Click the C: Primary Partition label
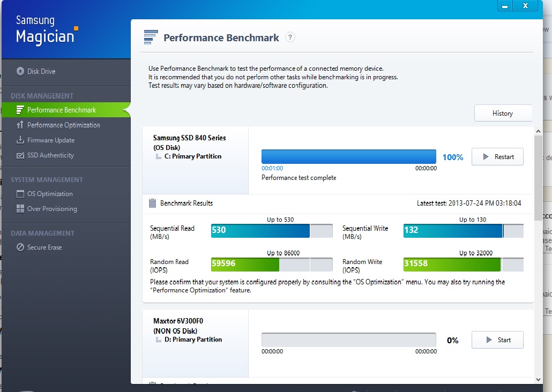This screenshot has width=552, height=392. click(x=193, y=156)
